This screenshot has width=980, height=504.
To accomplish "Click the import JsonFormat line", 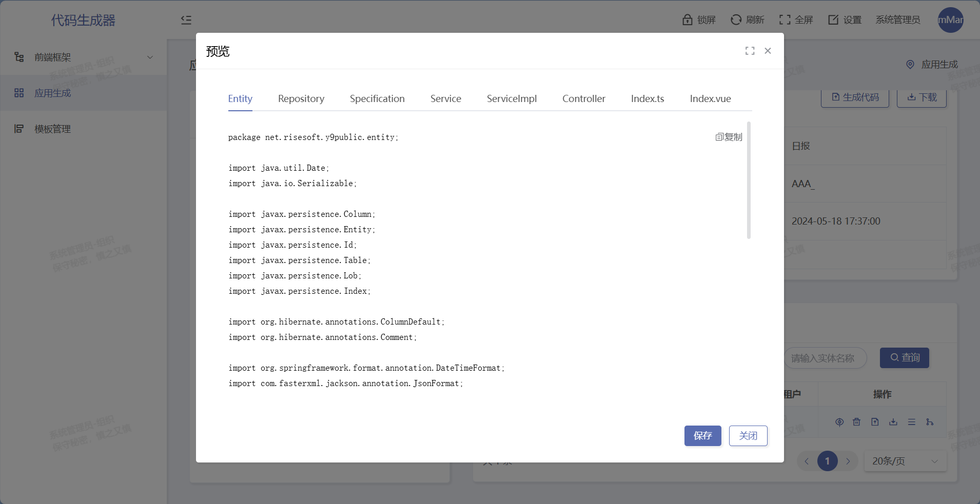I will point(346,384).
